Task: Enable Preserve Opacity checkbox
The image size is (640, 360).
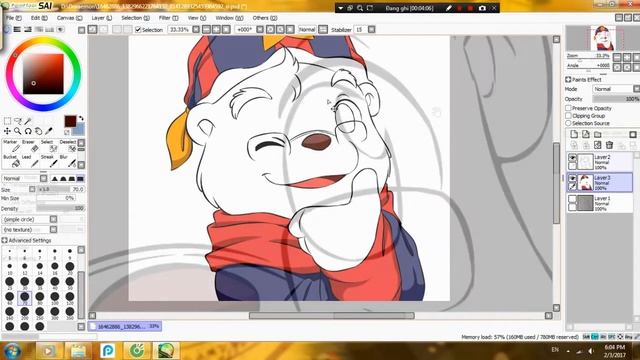Action: tap(568, 108)
